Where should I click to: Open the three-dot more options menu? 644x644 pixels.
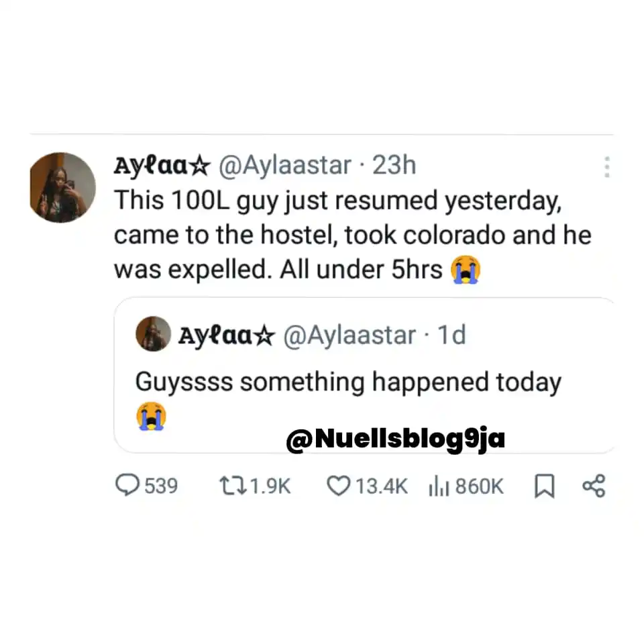(x=607, y=166)
